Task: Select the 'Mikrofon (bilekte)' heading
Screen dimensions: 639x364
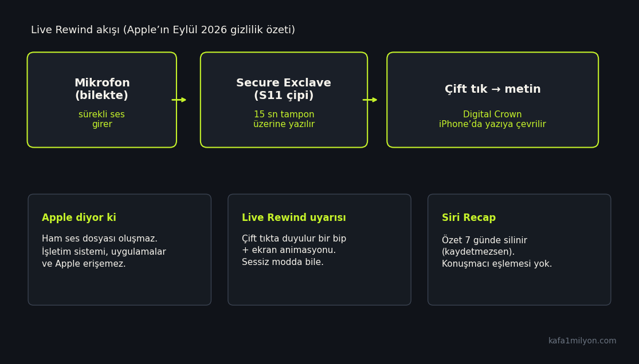Action: tap(102, 89)
